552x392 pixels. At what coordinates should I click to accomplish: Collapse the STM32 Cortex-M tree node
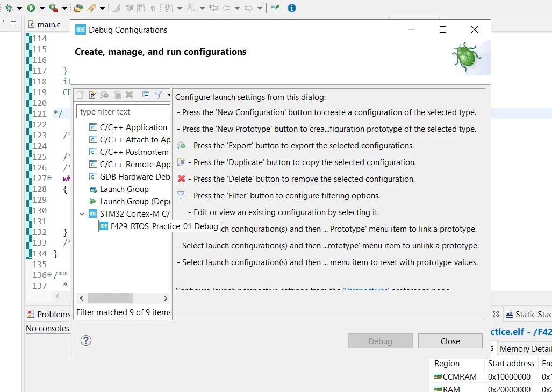[82, 214]
